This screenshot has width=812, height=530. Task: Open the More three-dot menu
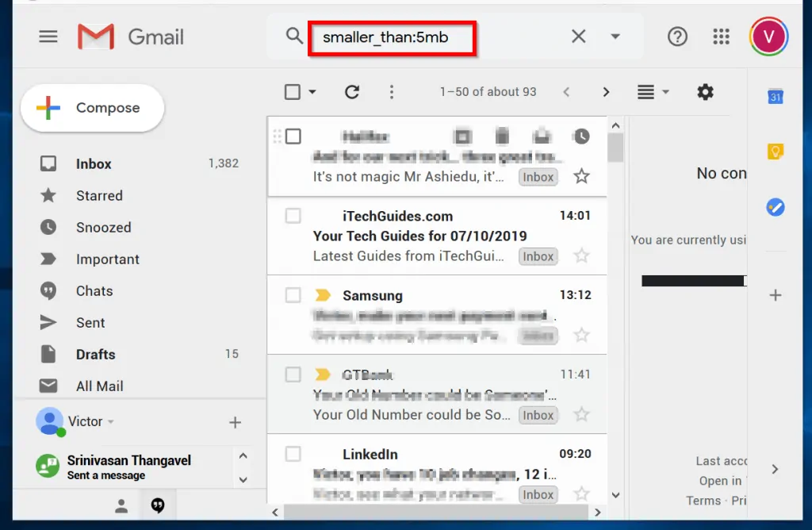[392, 92]
